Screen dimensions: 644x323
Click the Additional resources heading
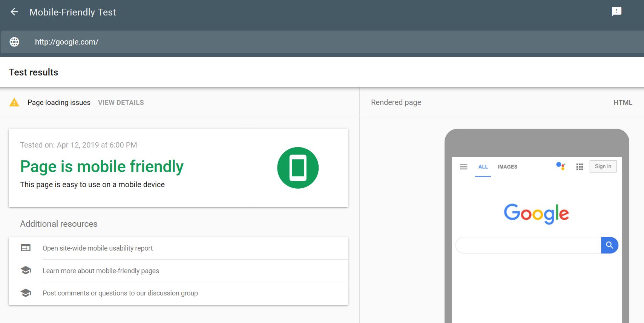[x=59, y=224]
